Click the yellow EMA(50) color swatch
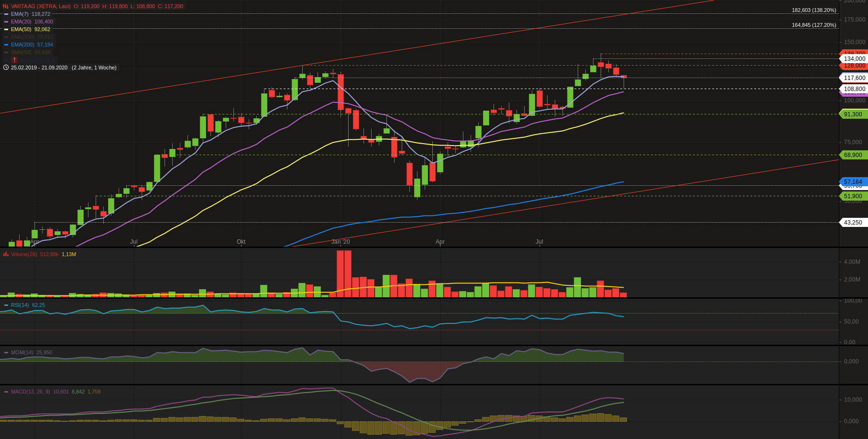The width and height of the screenshot is (868, 439). click(6, 29)
